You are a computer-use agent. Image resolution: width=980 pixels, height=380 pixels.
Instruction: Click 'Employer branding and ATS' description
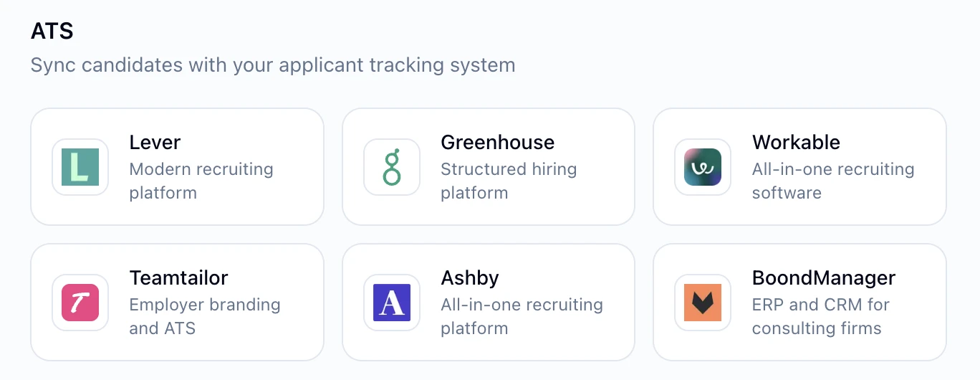tap(205, 316)
